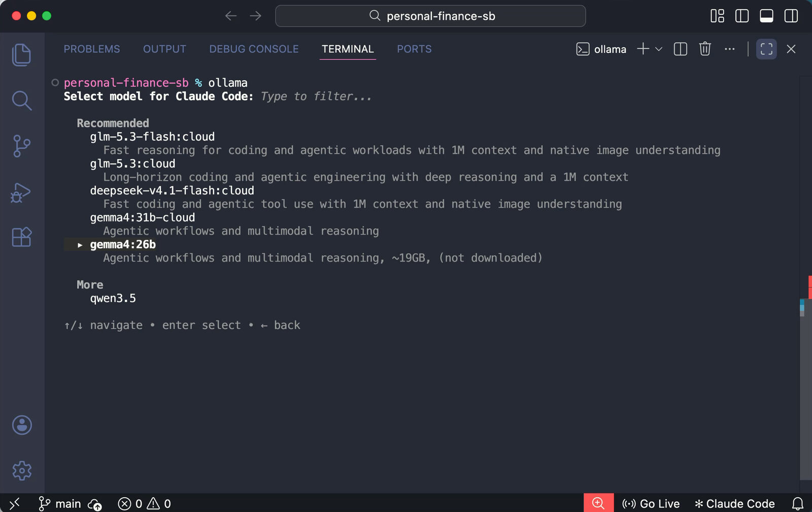Open terminal views and more actions
The height and width of the screenshot is (512, 812).
pos(730,49)
